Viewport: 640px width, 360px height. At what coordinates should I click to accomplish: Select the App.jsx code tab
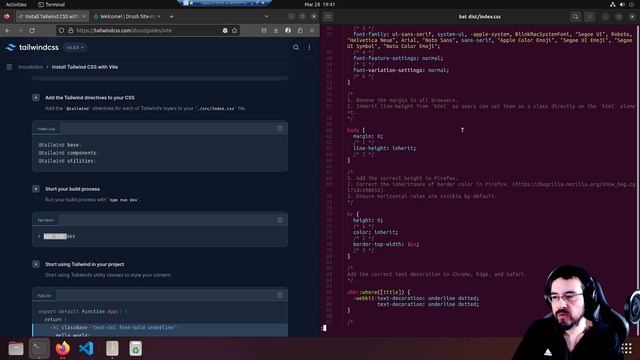[x=44, y=296]
